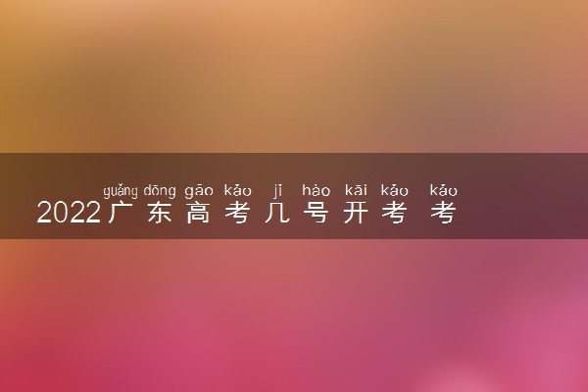
Task: Click the number 2022 in the banner
Action: (69, 213)
